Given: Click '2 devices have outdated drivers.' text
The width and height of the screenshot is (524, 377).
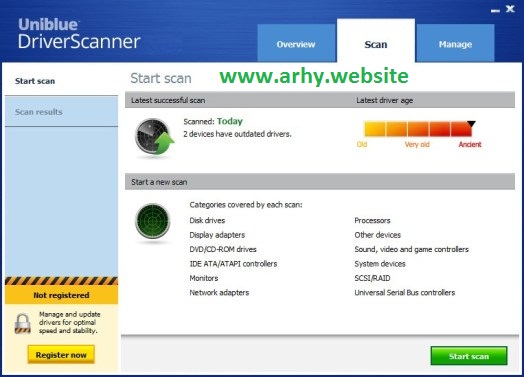Looking at the screenshot, I should [237, 134].
